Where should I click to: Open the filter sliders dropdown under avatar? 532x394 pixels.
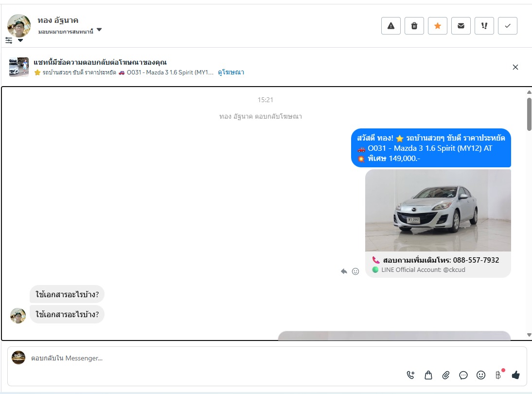14,40
